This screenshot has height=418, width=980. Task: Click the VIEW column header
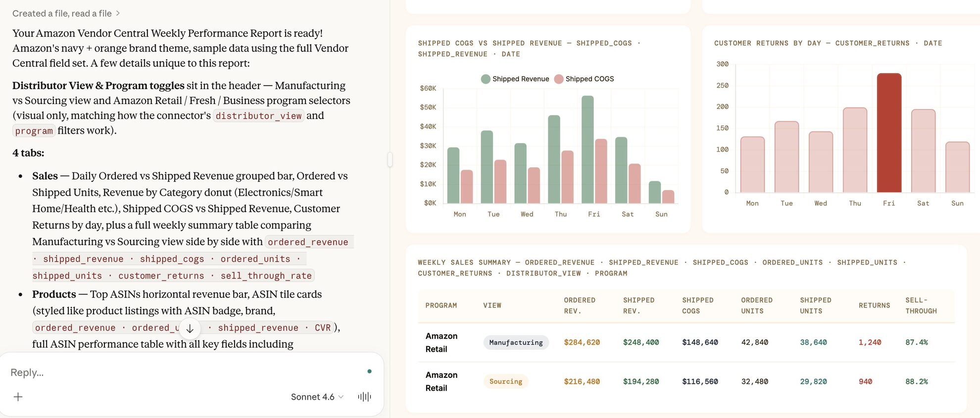tap(492, 306)
